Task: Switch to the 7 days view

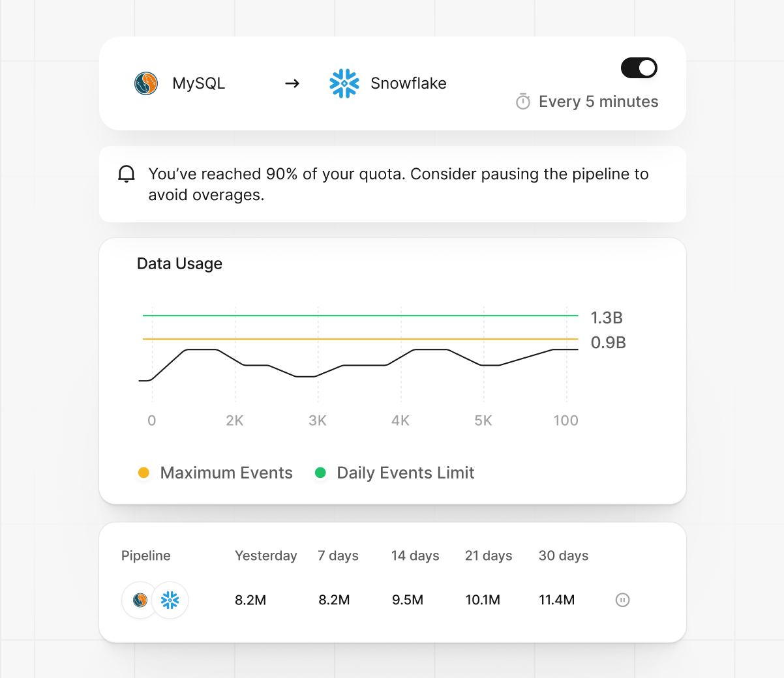Action: [x=338, y=555]
